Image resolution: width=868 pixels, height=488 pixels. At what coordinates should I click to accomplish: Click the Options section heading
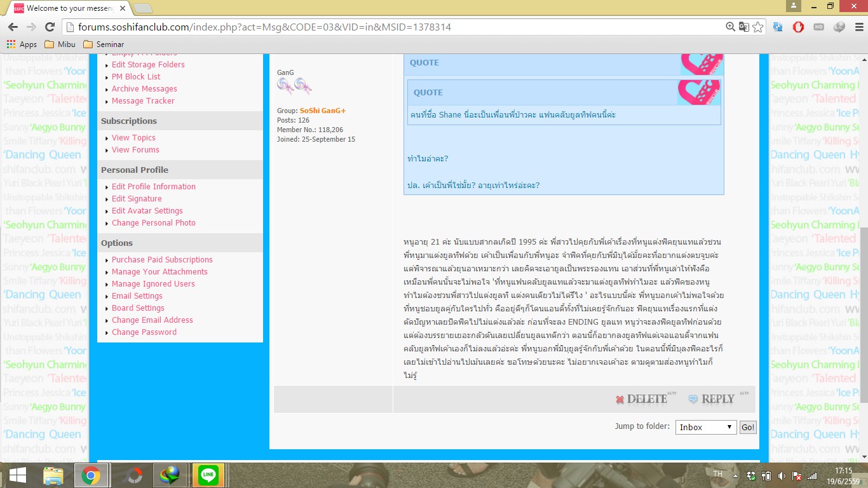tap(117, 243)
